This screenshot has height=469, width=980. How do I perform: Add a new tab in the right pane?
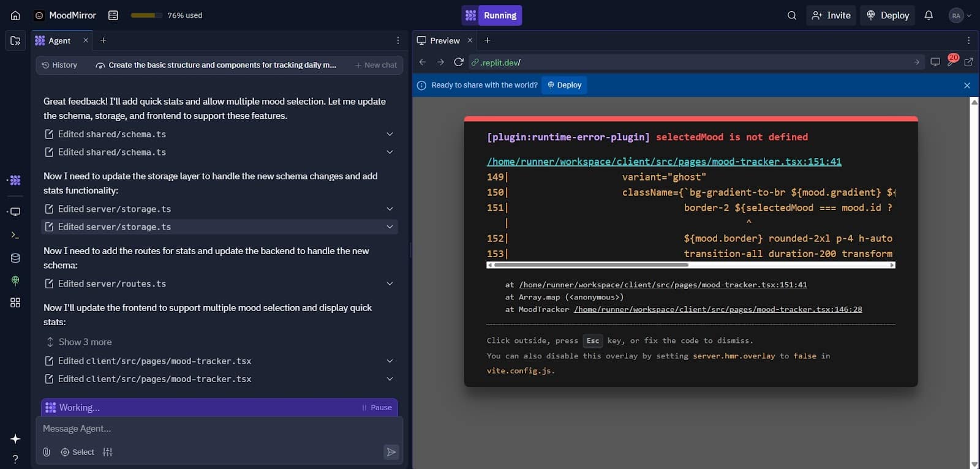pyautogui.click(x=488, y=40)
